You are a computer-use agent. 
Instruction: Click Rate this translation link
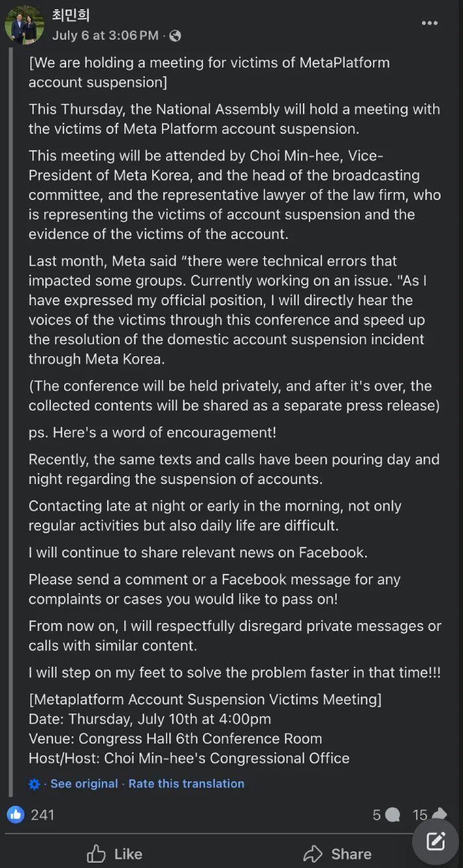point(186,783)
